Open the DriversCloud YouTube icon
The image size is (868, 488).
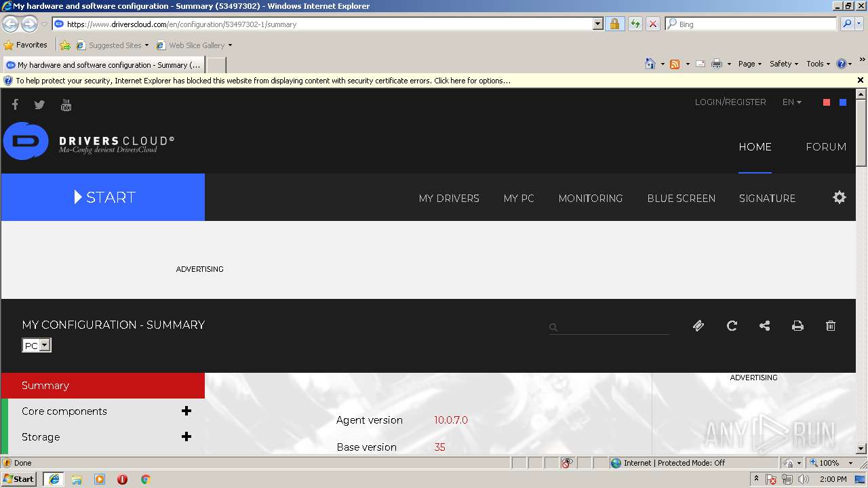coord(66,104)
